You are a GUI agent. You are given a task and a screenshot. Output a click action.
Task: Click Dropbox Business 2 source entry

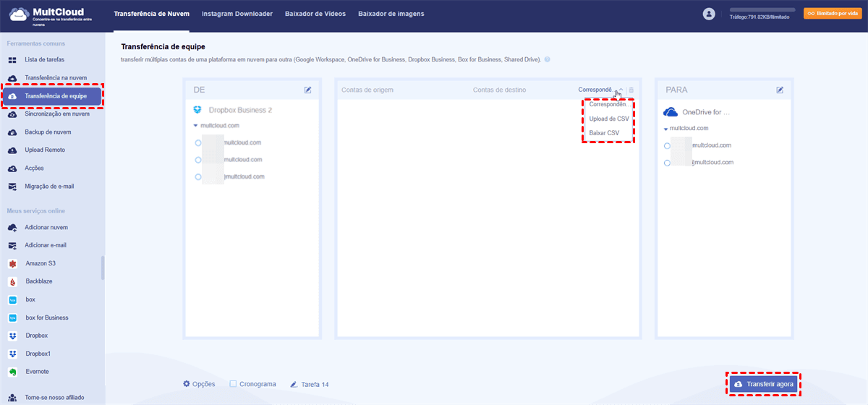coord(233,110)
